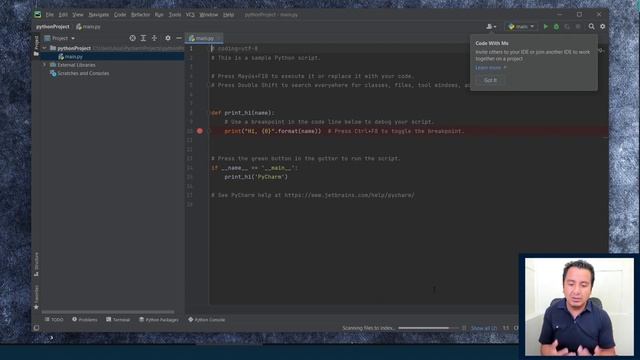Click pythonProject breadcrumb in navigation bar

click(x=53, y=27)
